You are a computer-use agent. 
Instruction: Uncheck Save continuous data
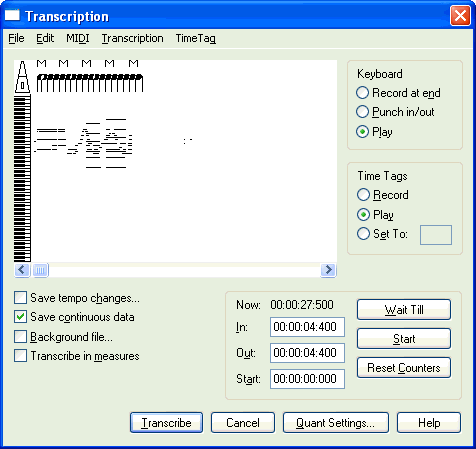20,317
